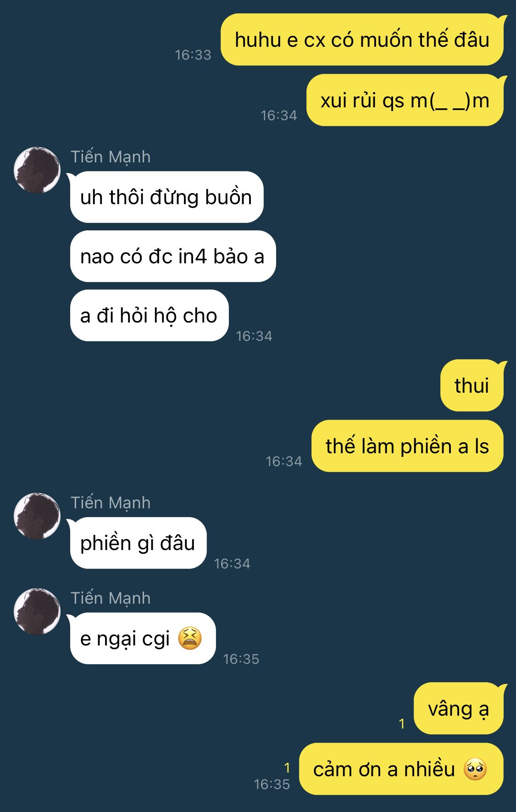Tap Tiến Mạnh's avatar beside 'phiền gì đâu'

[x=37, y=516]
